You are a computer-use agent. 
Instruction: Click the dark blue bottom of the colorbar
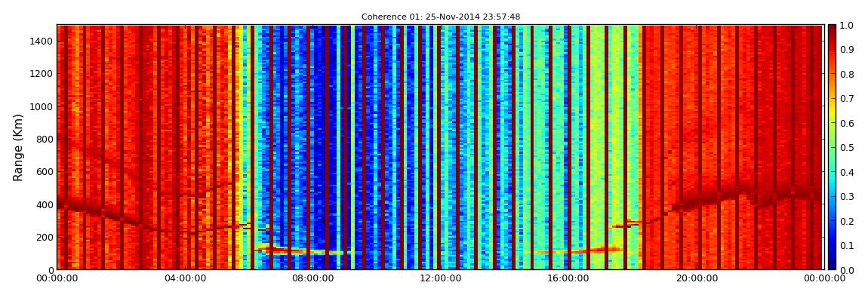832,264
